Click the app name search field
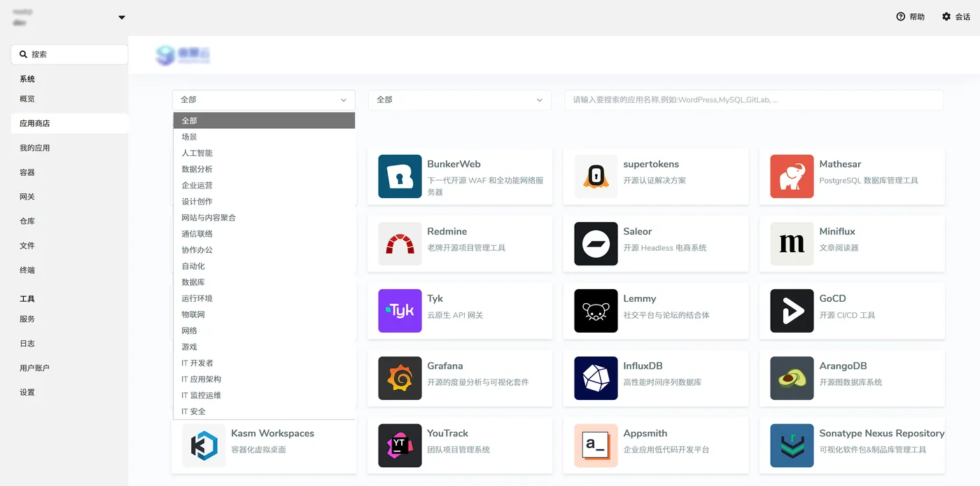 (754, 100)
